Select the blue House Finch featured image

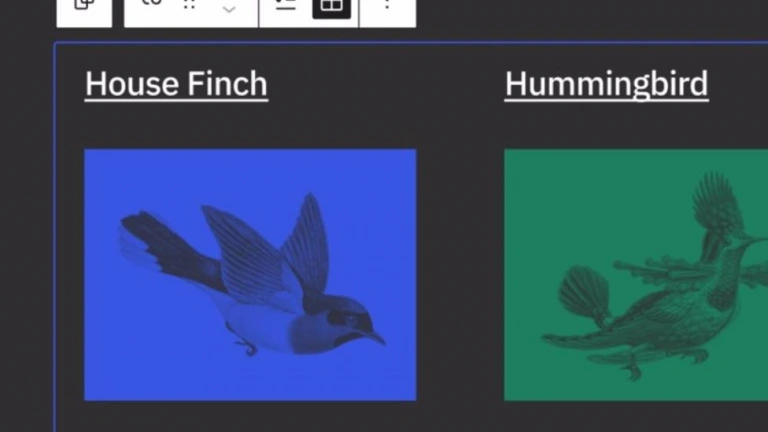point(250,275)
